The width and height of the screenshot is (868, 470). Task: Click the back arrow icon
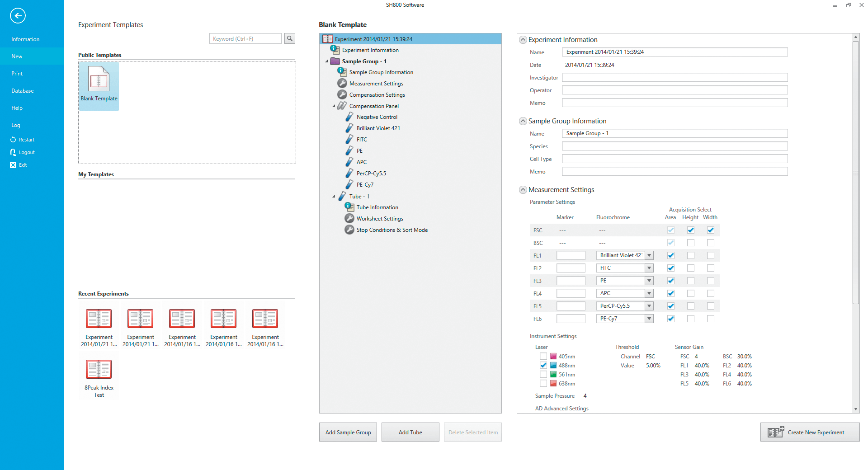pos(18,16)
